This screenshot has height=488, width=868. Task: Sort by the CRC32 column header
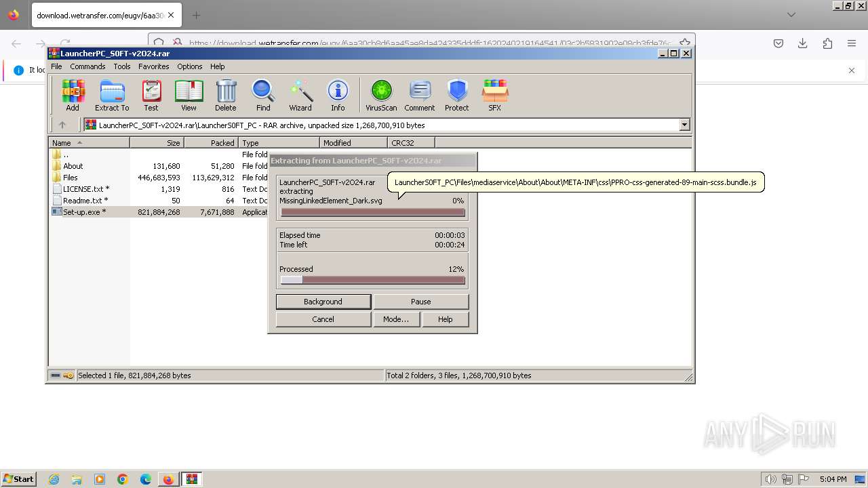[x=411, y=143]
